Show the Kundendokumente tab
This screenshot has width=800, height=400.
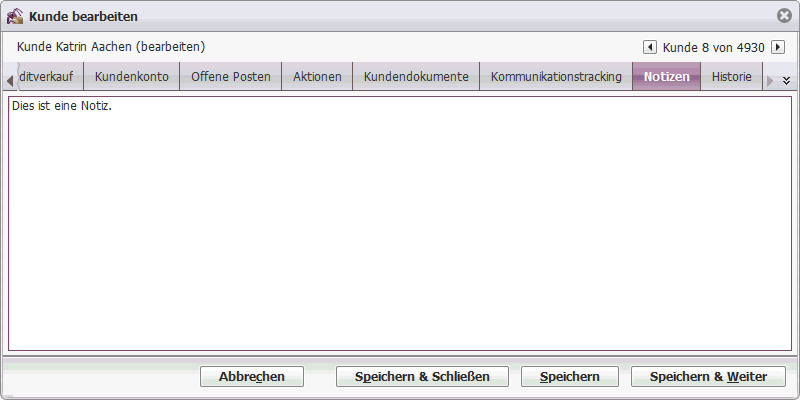416,77
